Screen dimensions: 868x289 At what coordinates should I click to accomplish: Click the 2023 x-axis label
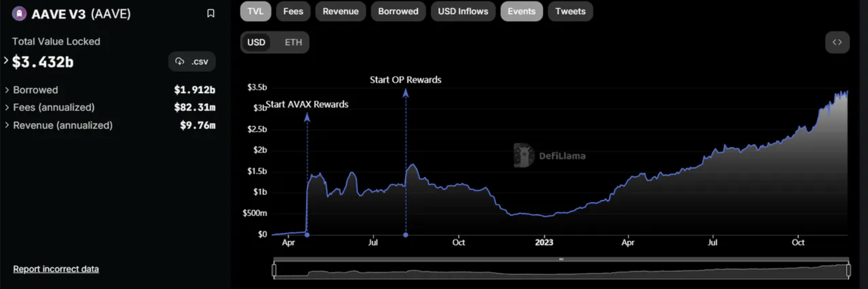click(x=544, y=242)
